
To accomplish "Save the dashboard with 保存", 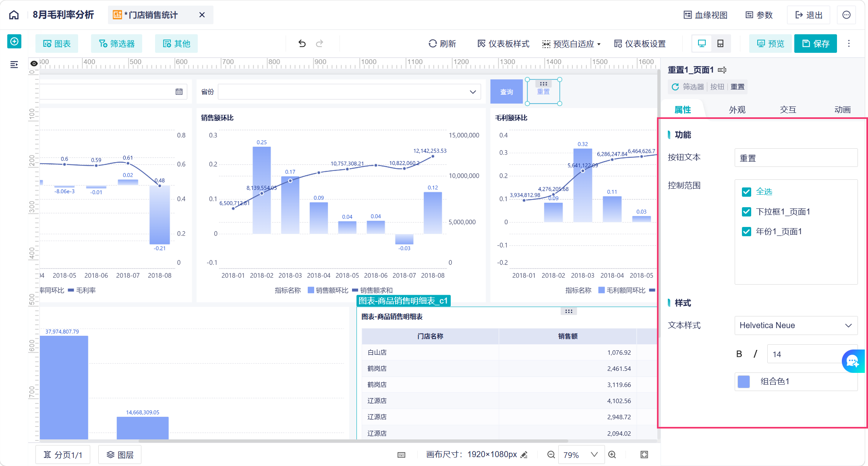I will 816,44.
